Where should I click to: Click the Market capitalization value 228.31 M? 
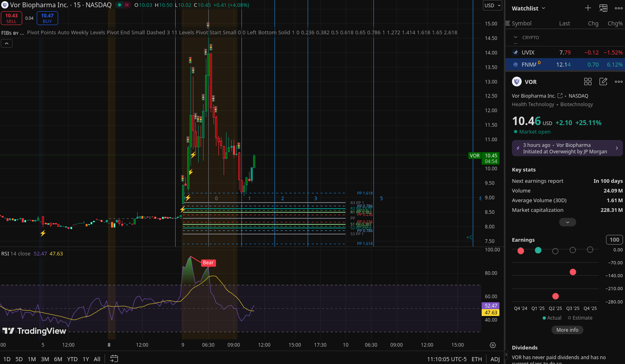[612, 210]
